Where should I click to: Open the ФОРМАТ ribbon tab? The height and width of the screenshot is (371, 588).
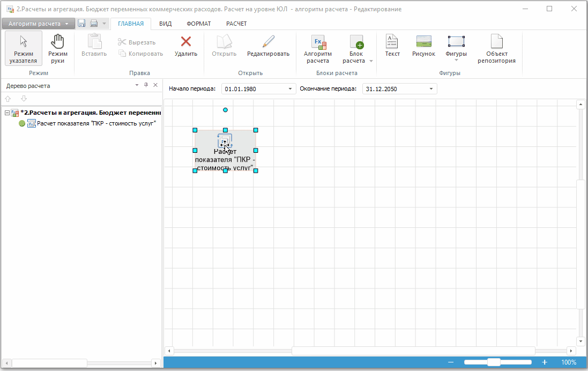coord(198,24)
